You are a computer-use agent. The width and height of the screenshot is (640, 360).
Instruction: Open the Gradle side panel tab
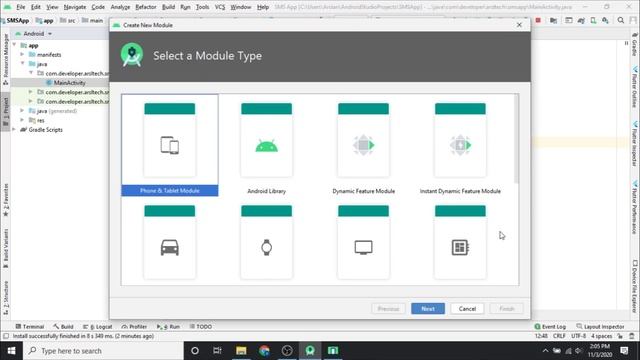tap(635, 45)
